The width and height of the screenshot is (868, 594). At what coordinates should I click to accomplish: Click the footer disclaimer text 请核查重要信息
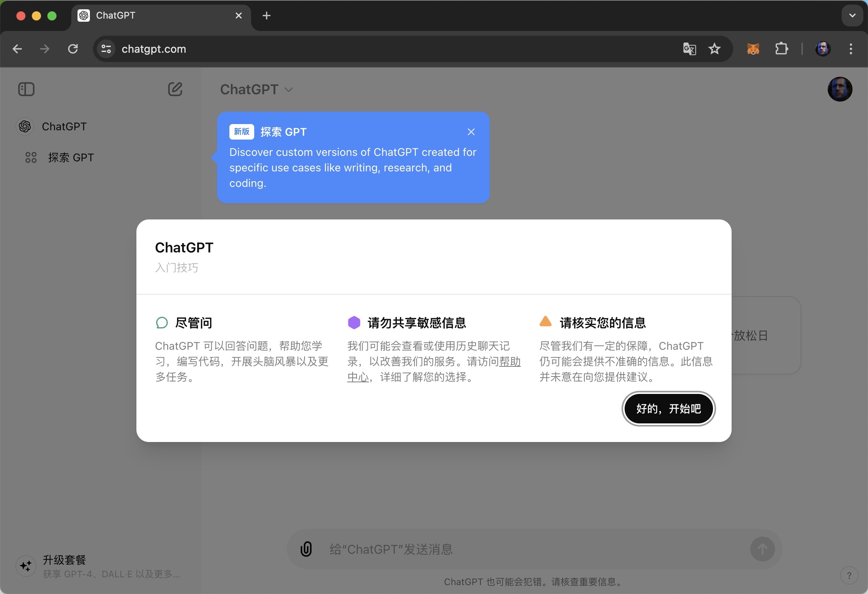(586, 582)
